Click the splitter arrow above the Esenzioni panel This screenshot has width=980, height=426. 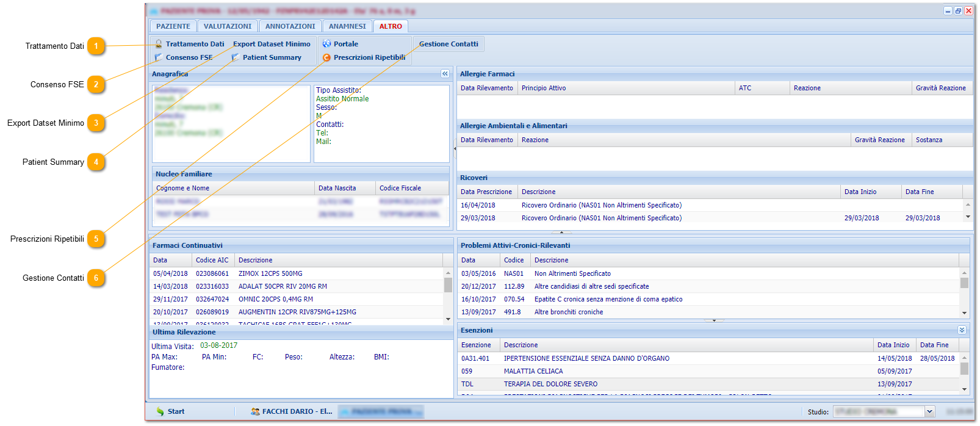[x=714, y=320]
